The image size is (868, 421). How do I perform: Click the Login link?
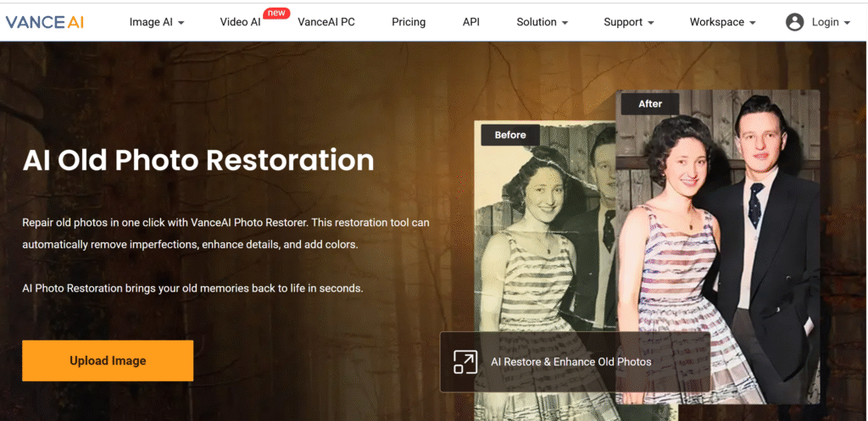click(826, 22)
